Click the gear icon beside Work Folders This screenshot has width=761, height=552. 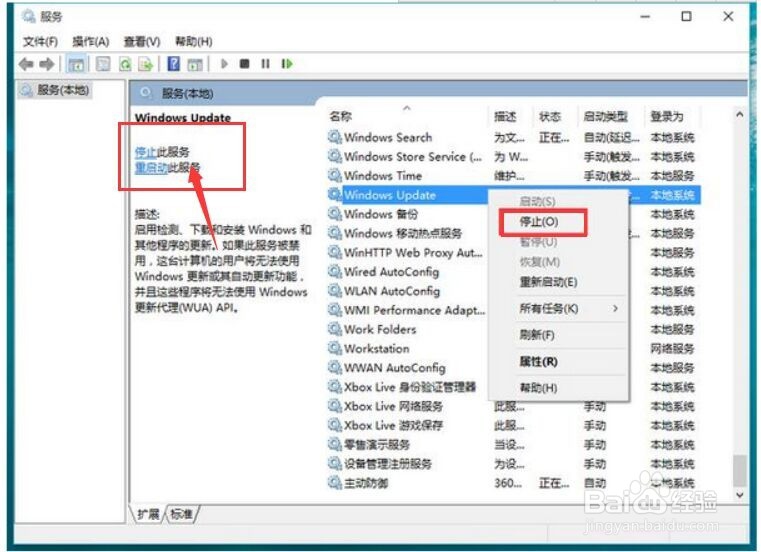pyautogui.click(x=334, y=329)
